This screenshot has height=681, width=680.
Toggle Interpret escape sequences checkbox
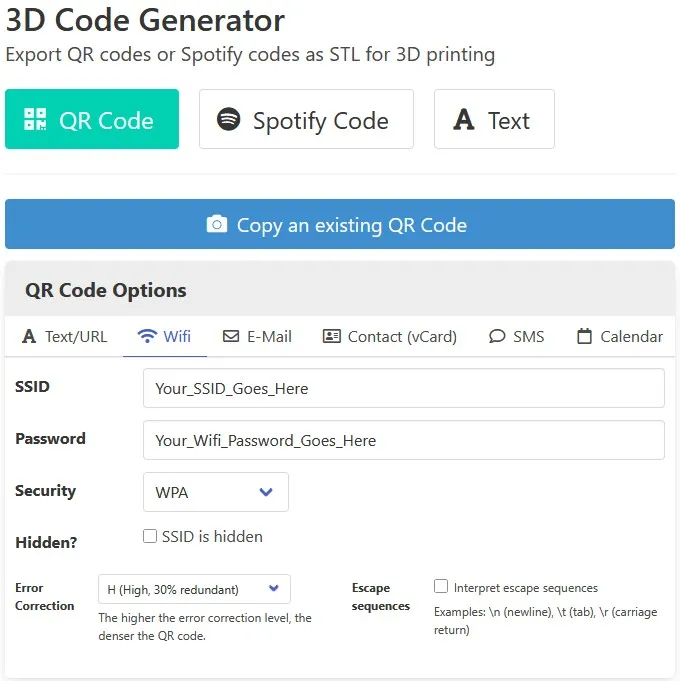(441, 586)
